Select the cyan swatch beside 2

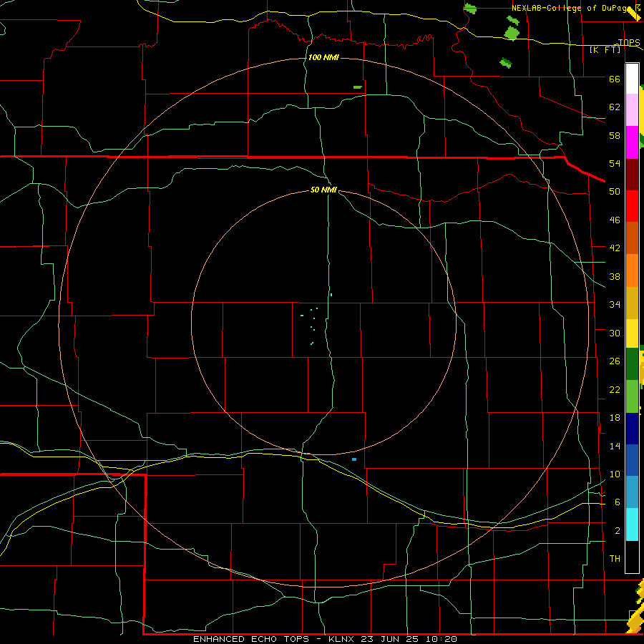pyautogui.click(x=632, y=525)
